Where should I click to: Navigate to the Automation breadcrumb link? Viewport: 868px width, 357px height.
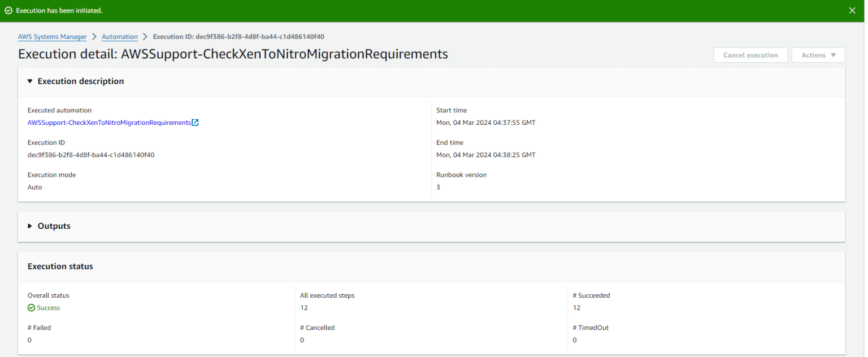point(119,37)
